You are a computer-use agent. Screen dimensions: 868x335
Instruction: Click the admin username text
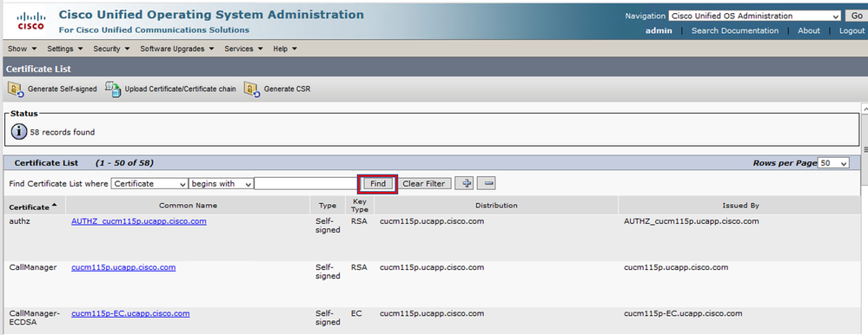pos(659,31)
